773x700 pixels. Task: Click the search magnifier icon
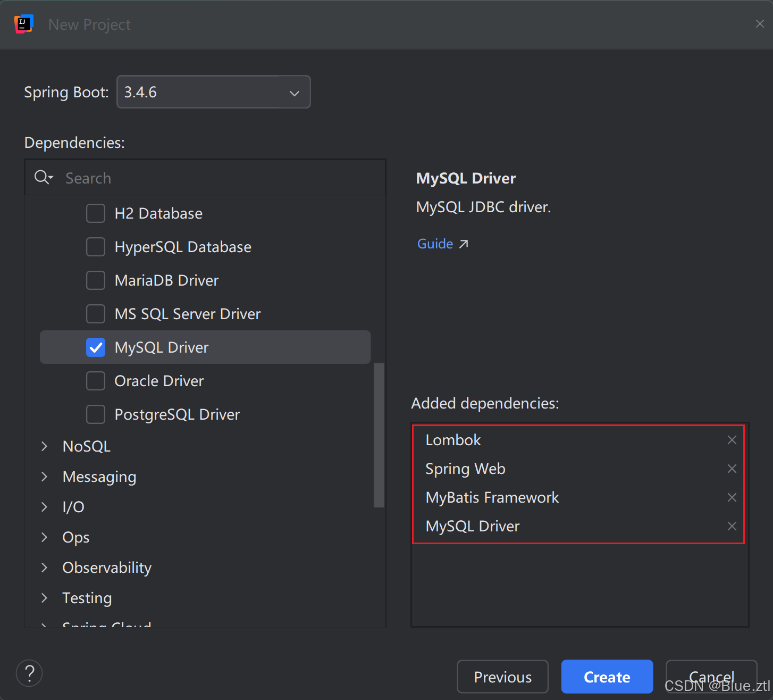pos(43,177)
